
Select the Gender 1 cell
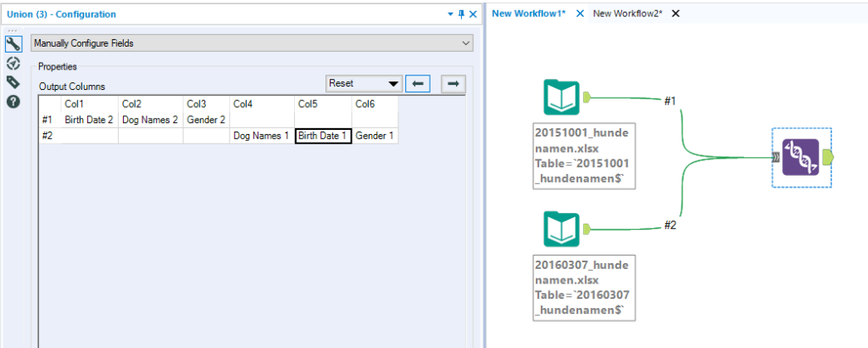pos(375,136)
